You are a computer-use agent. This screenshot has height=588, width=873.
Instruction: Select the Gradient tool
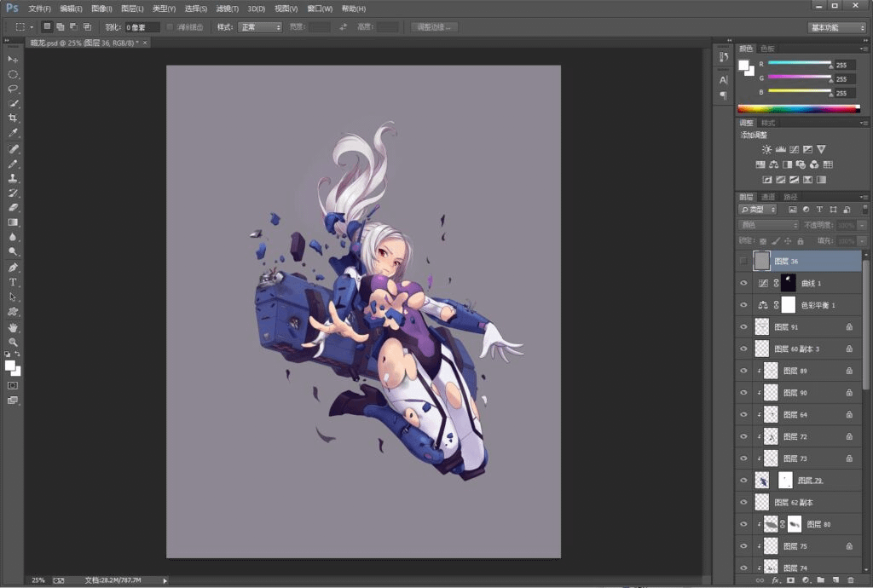click(x=12, y=222)
